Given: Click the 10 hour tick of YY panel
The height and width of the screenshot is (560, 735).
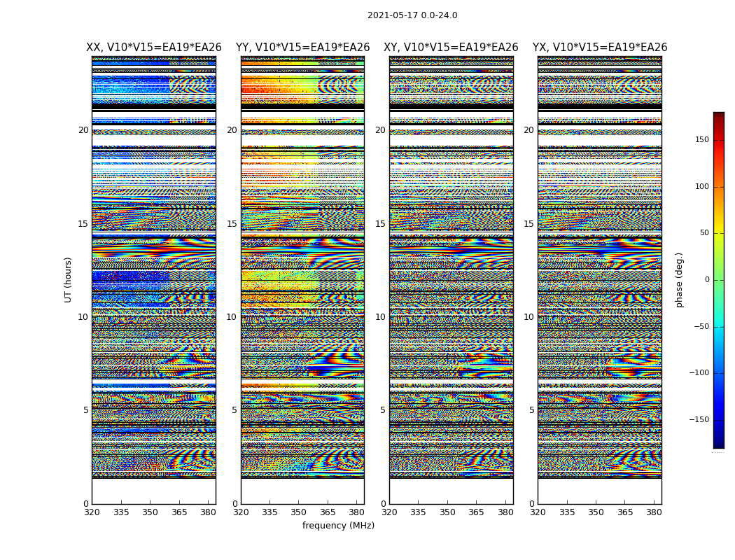Looking at the screenshot, I should [x=232, y=317].
